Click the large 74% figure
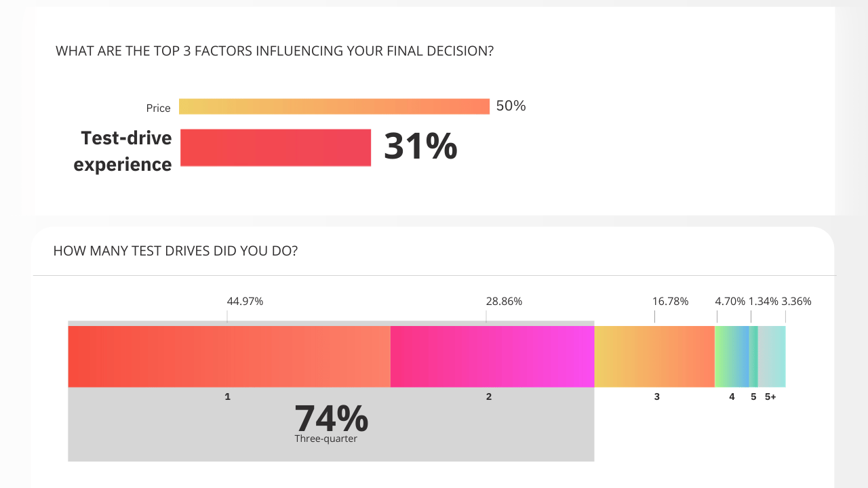This screenshot has width=868, height=488. coord(331,418)
